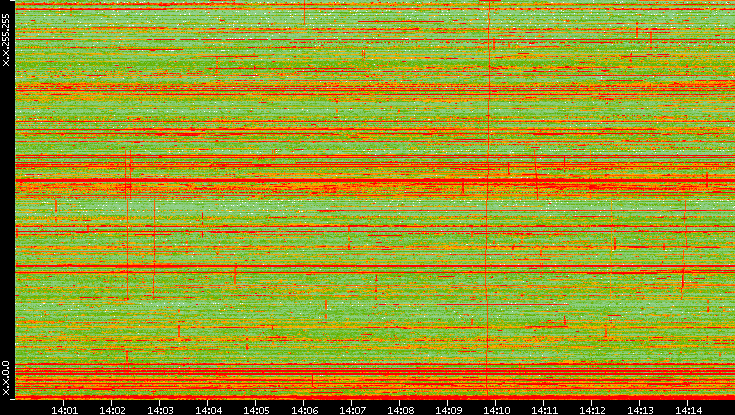
Task: Click the 14:07 time axis label
Action: [352, 410]
